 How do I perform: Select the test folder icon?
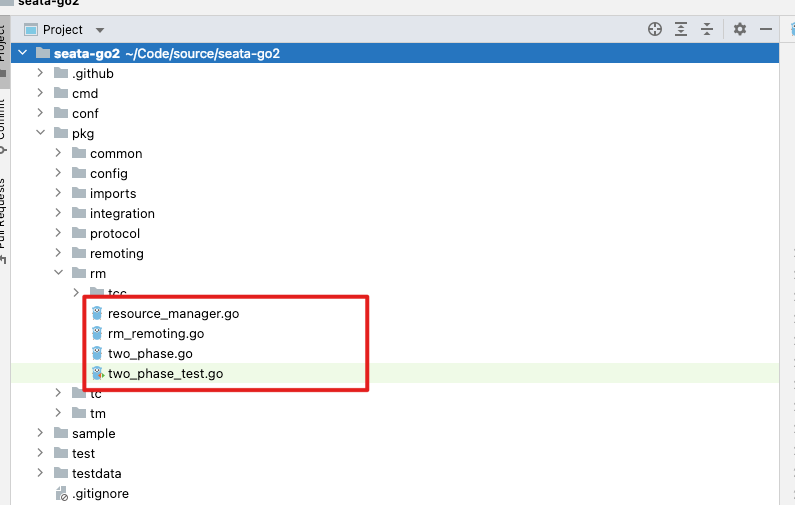coord(61,453)
